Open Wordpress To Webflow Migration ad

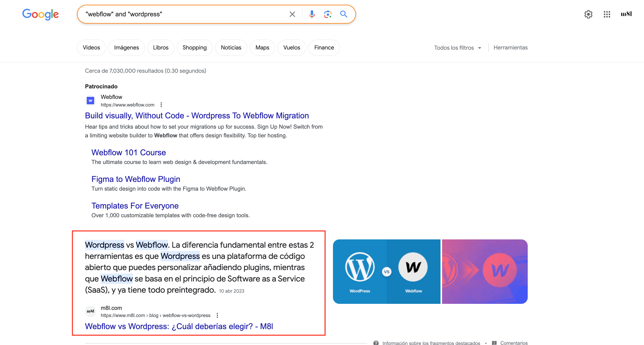[197, 116]
